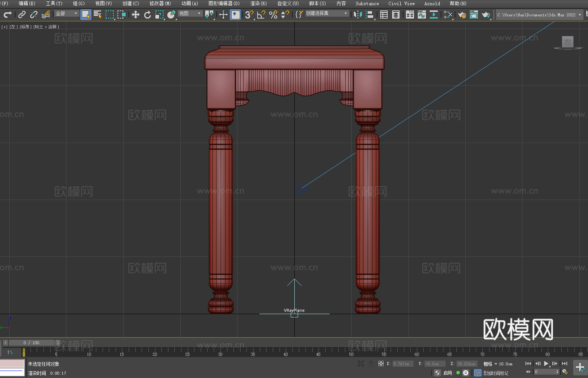Toggle Angle Snap
The image size is (588, 378).
tap(261, 14)
